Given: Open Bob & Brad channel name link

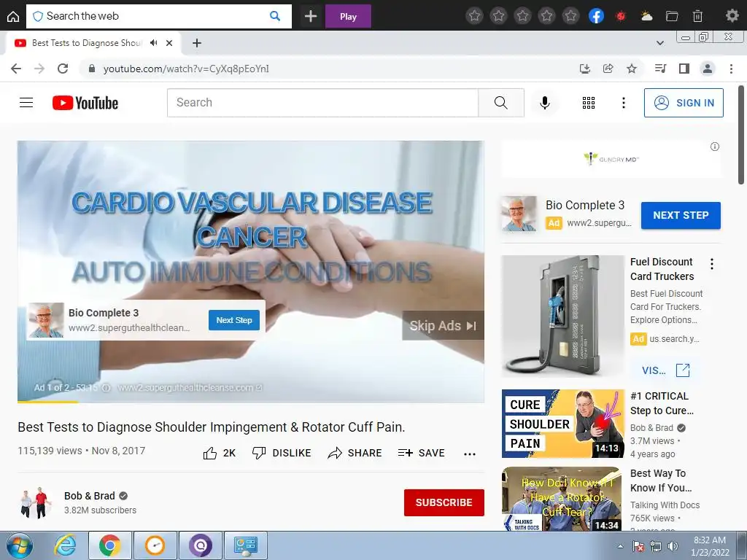Looking at the screenshot, I should coord(90,496).
